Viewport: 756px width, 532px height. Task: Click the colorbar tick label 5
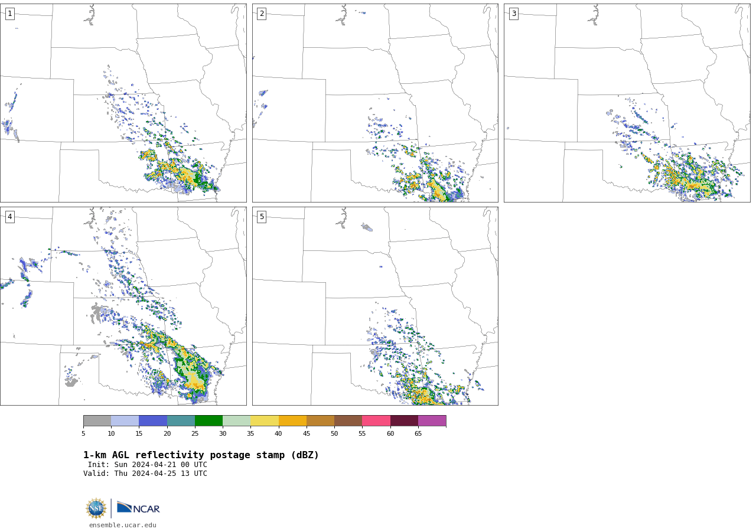tap(83, 434)
